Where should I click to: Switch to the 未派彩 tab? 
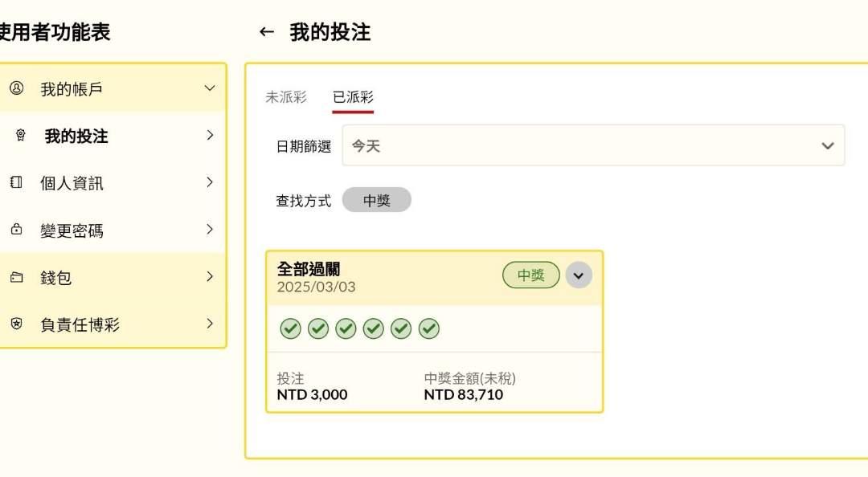(x=286, y=97)
